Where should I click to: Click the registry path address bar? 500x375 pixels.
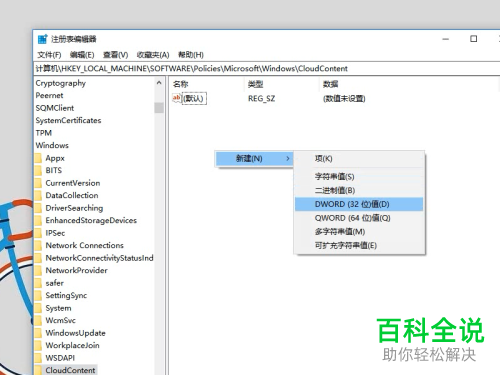(267, 69)
